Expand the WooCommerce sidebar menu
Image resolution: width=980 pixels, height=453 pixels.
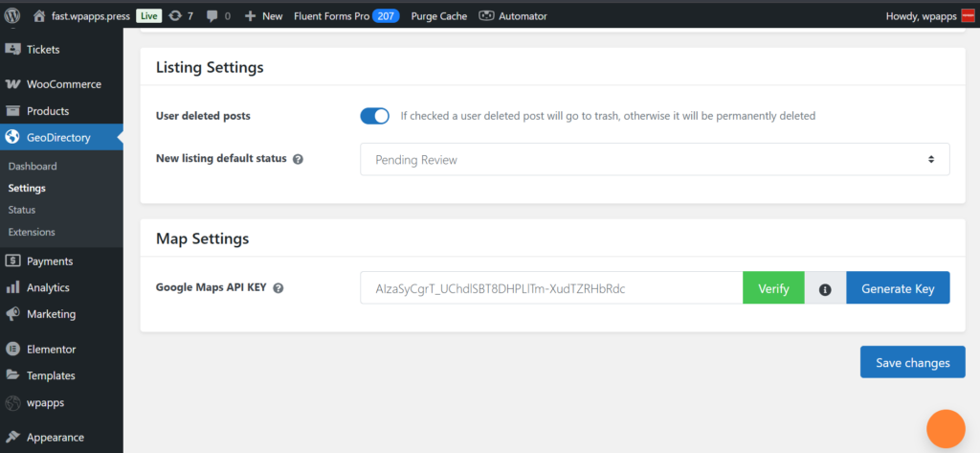click(63, 84)
